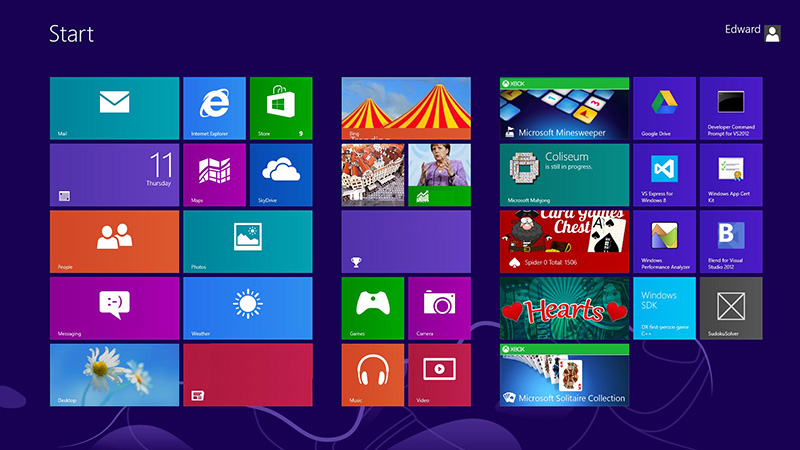Open the Desktop tile with daisies
This screenshot has height=450, width=800.
114,375
